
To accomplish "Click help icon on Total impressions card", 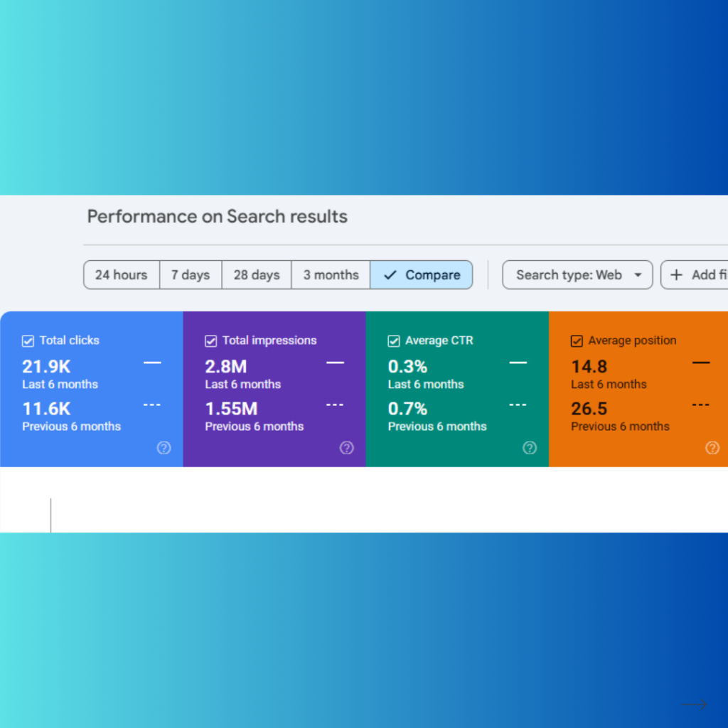I will 346,448.
